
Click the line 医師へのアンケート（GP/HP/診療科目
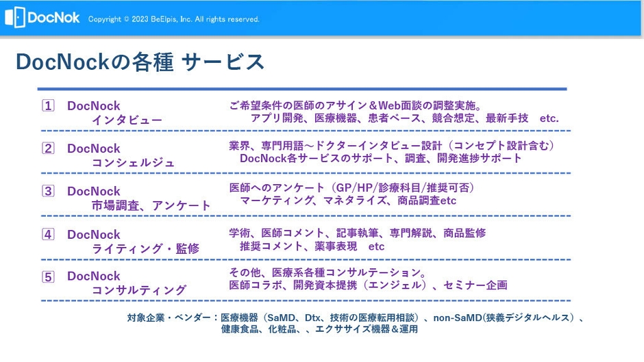(352, 188)
